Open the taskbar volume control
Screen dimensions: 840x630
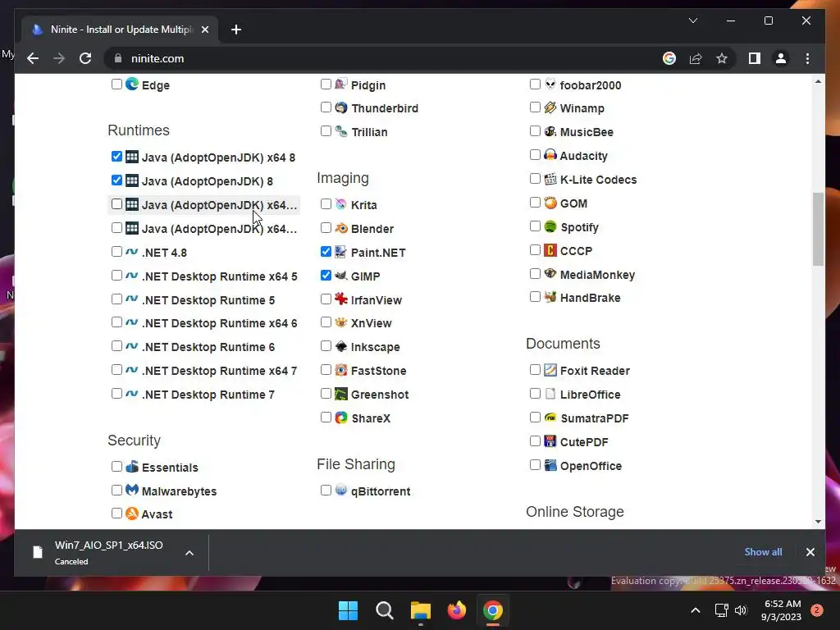(x=741, y=610)
